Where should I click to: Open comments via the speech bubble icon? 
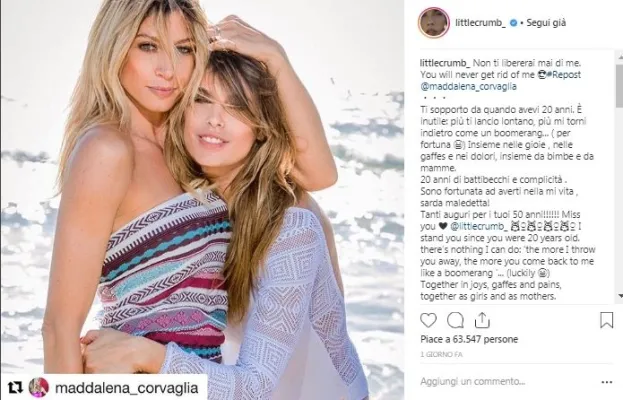[x=455, y=320]
